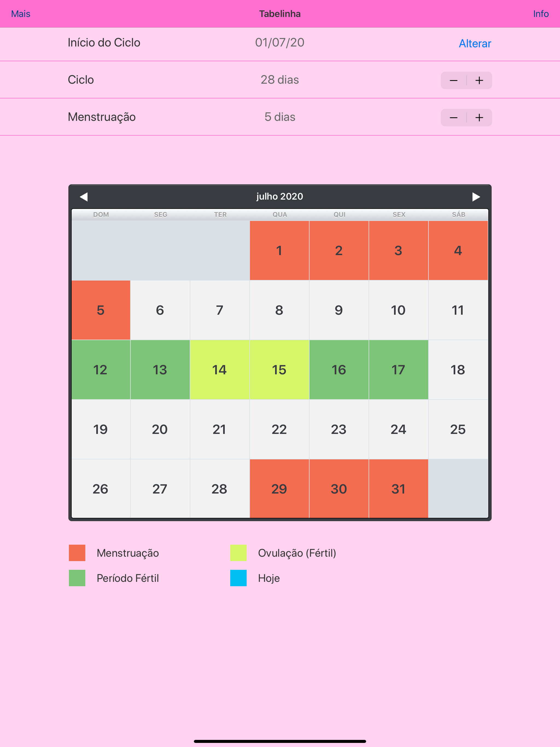Increase Ciclo days with plus button
560x747 pixels.
(479, 80)
